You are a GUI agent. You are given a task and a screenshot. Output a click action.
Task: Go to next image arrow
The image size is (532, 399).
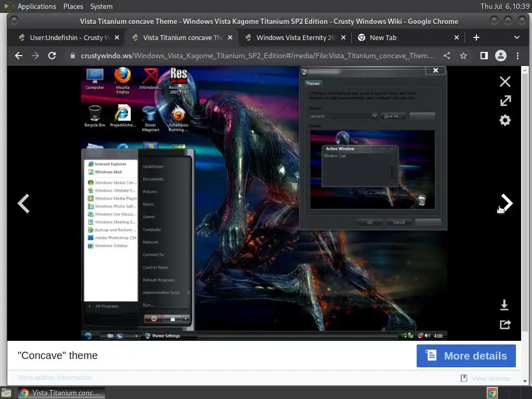click(507, 203)
